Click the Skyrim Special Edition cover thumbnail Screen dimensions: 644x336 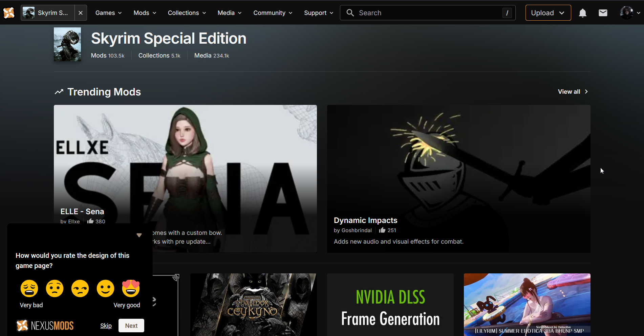tap(67, 44)
